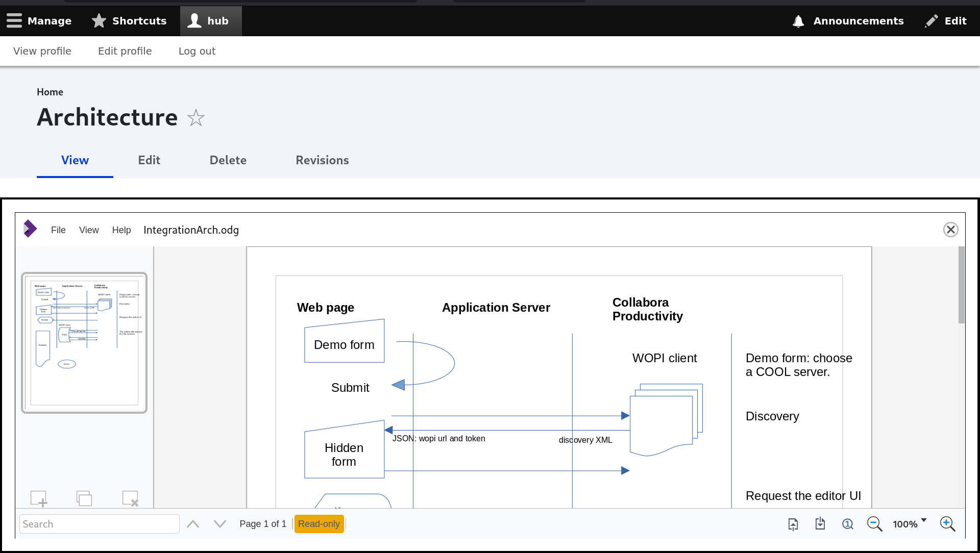The image size is (980, 553).
Task: Click the Home breadcrumb link
Action: pos(50,92)
